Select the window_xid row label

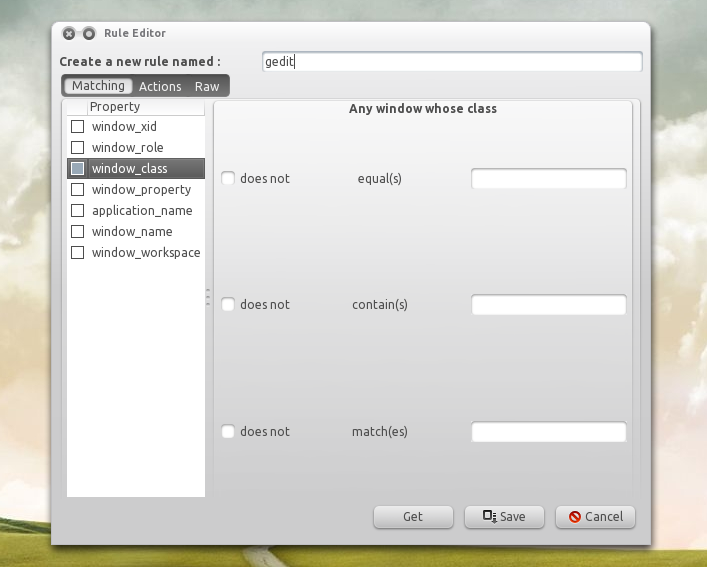[x=124, y=127]
